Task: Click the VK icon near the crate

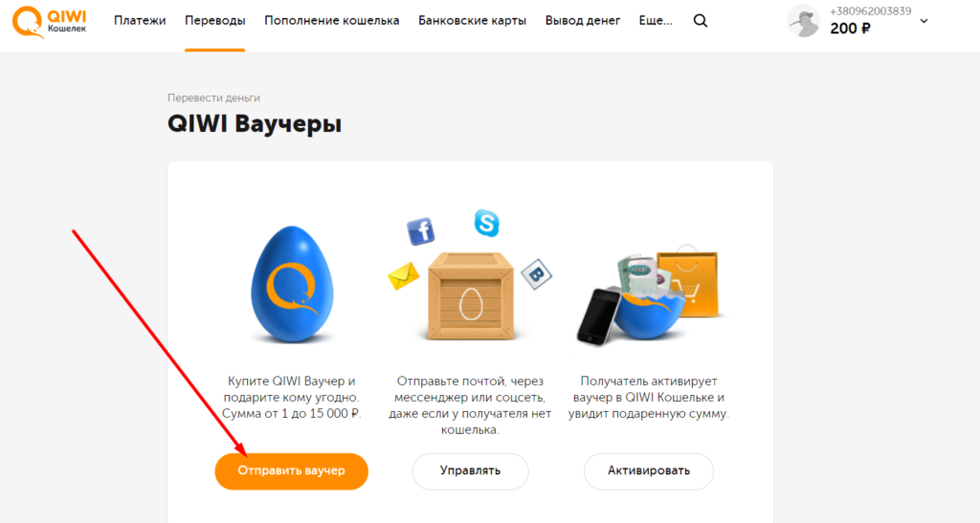Action: pos(536,274)
